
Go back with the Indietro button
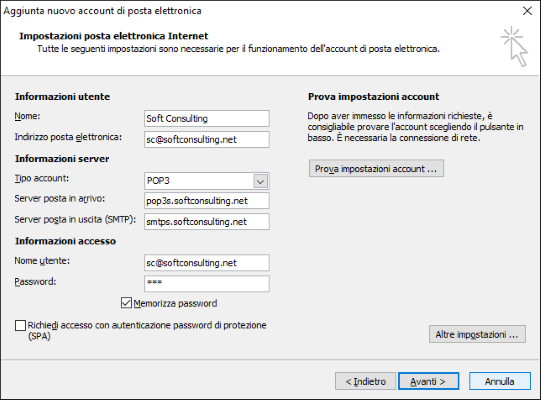[365, 381]
